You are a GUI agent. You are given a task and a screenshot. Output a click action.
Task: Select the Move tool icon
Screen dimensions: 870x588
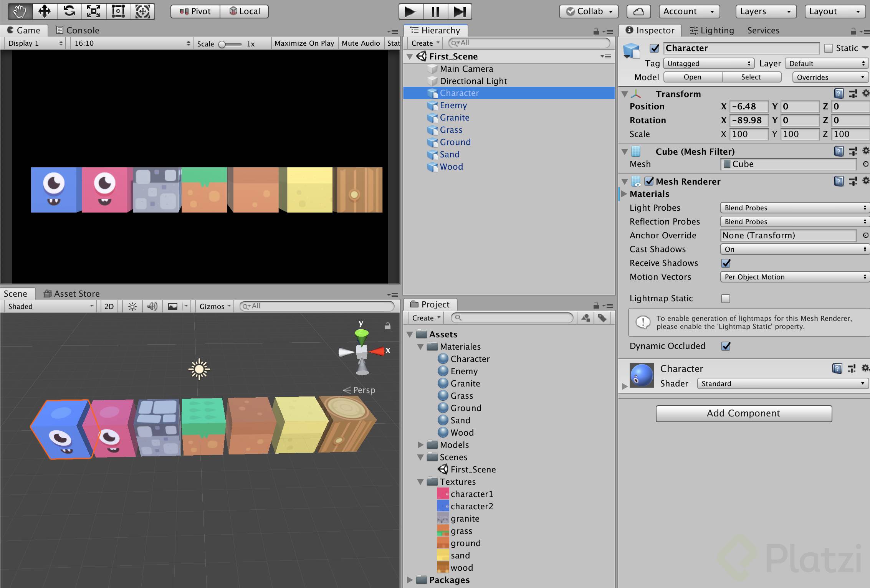point(45,11)
